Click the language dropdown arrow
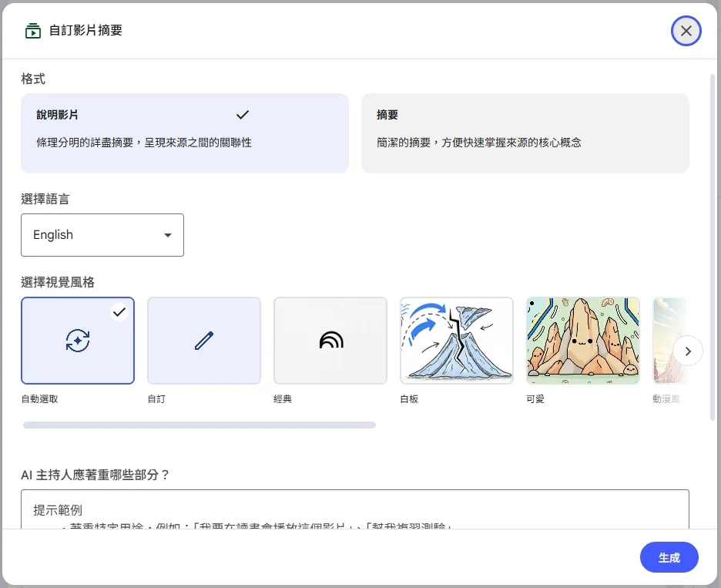Image resolution: width=721 pixels, height=588 pixels. pos(168,235)
